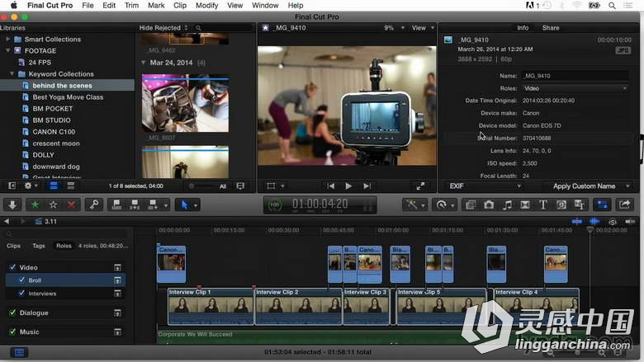Viewport: 644px width, 362px height.
Task: Click the Import Media down-arrow button
Action: [x=12, y=205]
